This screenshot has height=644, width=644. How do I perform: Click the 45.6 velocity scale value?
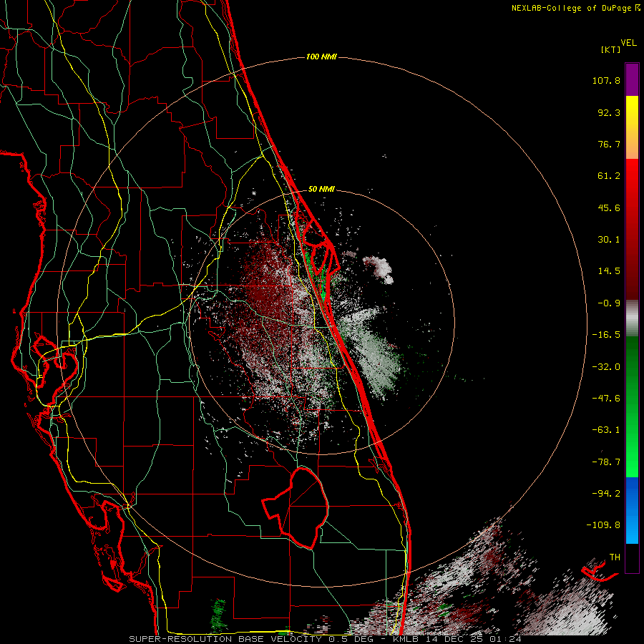tap(609, 208)
